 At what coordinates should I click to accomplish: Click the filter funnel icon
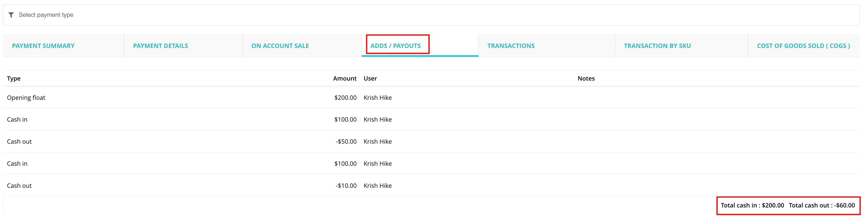[11, 15]
